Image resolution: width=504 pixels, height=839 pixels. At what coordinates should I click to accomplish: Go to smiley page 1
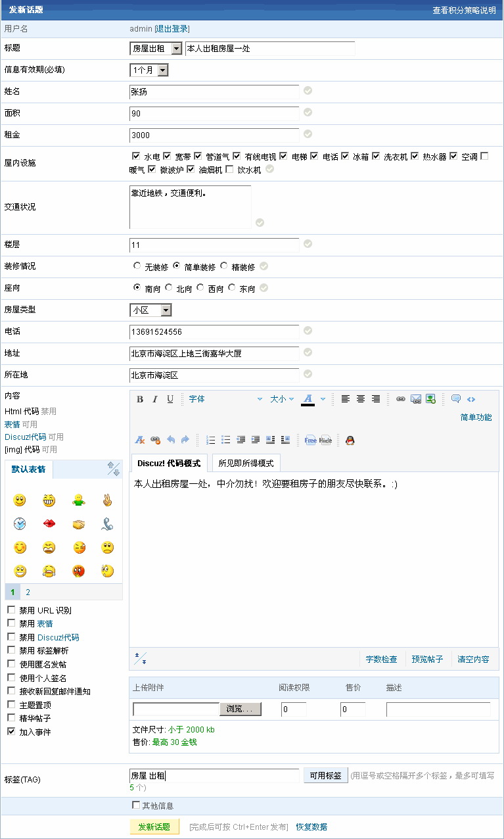pos(13,592)
